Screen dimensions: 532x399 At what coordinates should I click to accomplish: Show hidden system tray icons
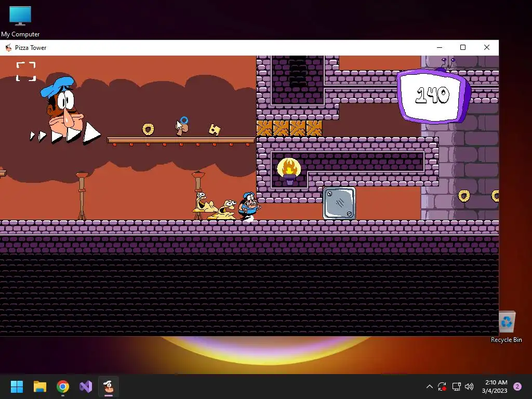[x=429, y=387]
